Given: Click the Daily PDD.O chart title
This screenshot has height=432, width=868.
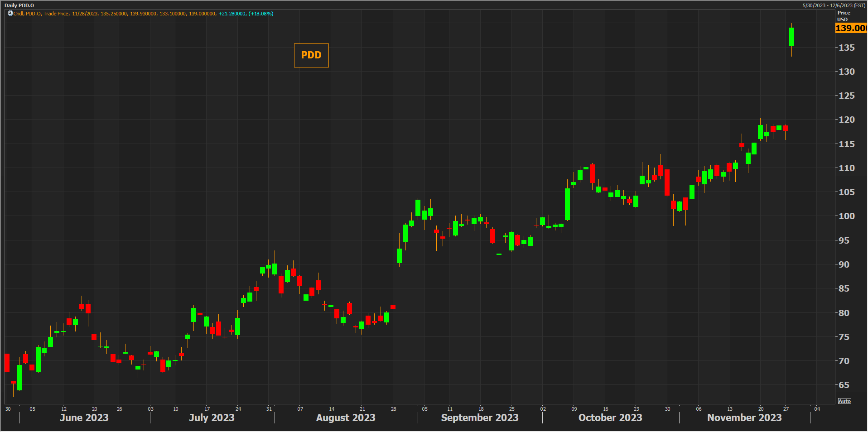Looking at the screenshot, I should [19, 5].
